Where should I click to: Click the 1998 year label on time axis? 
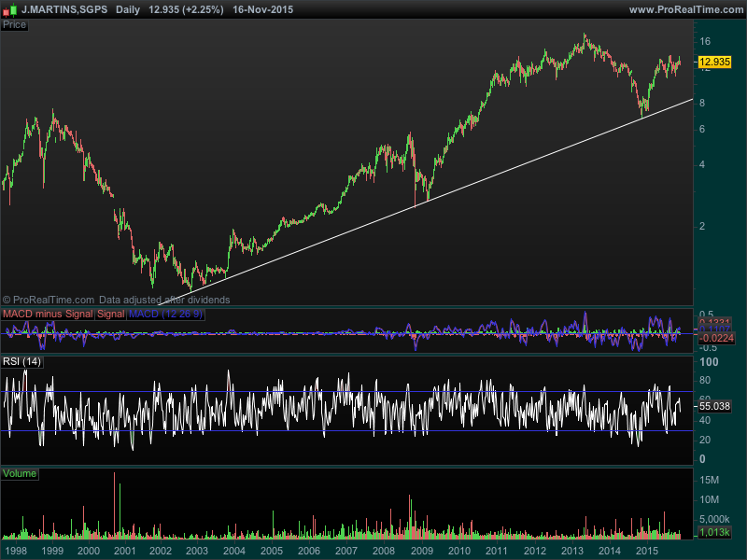click(x=16, y=551)
